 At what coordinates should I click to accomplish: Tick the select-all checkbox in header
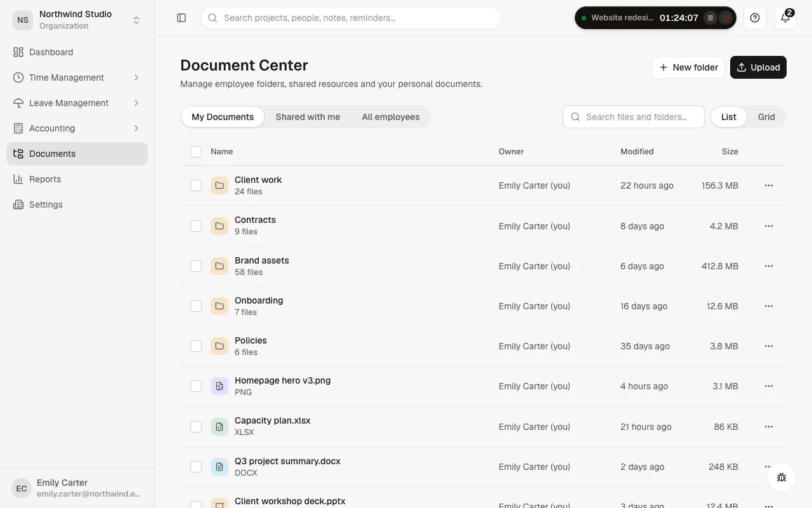click(x=196, y=152)
